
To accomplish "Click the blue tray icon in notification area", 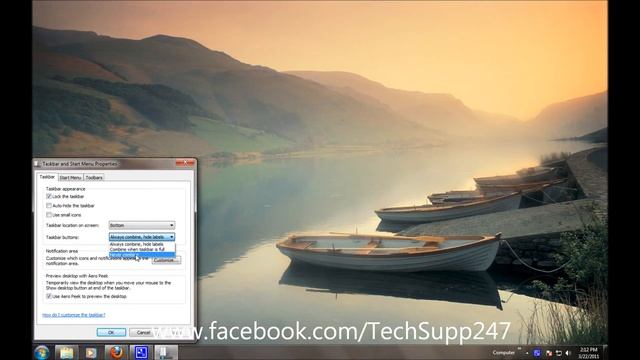I will click(x=537, y=353).
